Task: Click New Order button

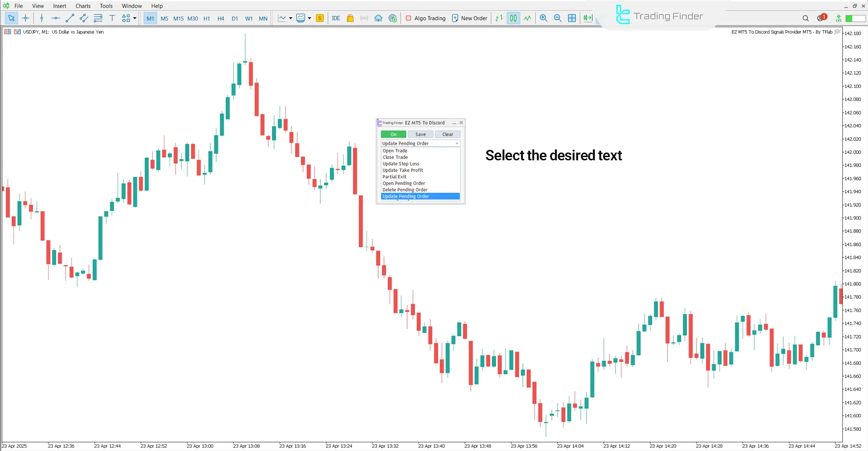Action: (470, 18)
